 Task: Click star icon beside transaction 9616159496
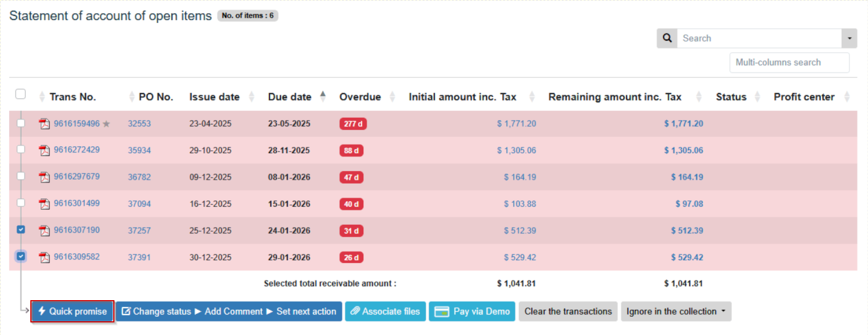[x=106, y=124]
